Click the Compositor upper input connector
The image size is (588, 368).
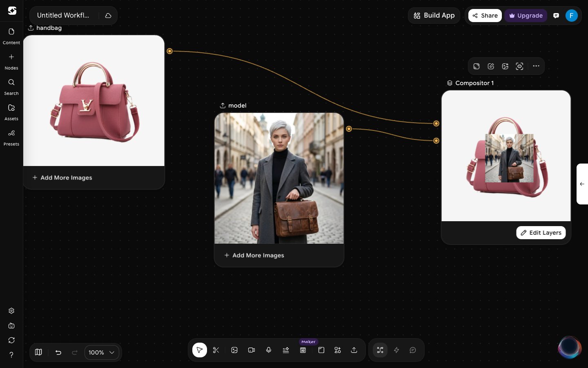437,123
